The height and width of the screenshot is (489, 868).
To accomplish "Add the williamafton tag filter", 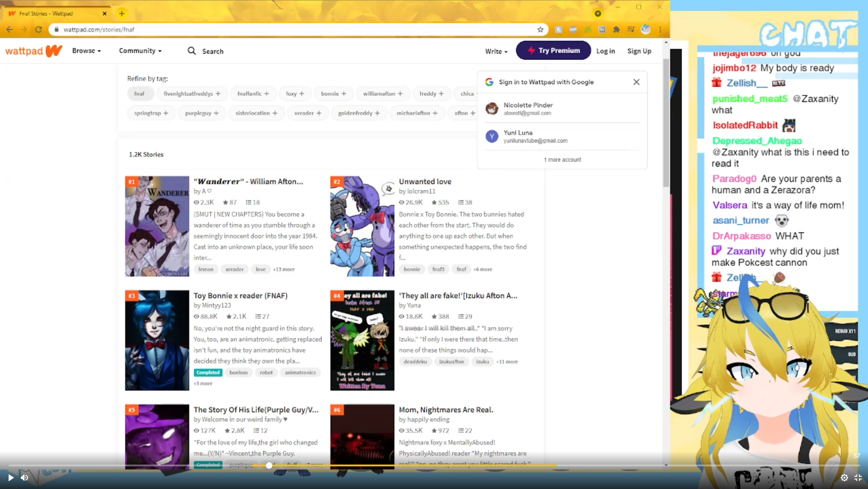I will (x=383, y=94).
